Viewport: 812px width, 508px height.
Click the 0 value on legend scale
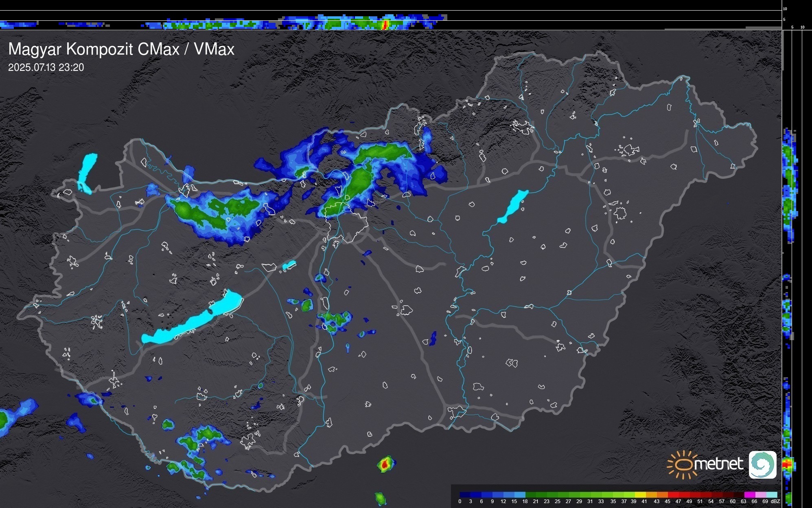point(460,501)
